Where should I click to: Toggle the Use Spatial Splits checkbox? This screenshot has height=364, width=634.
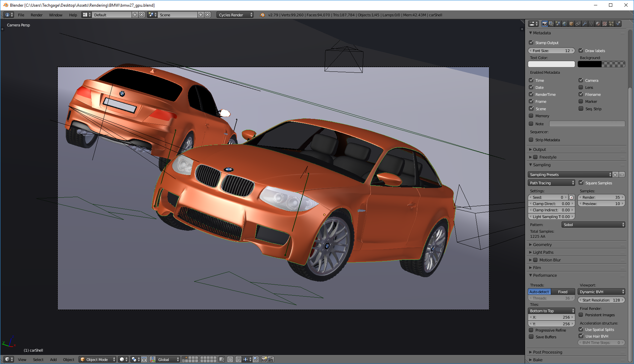(x=581, y=329)
